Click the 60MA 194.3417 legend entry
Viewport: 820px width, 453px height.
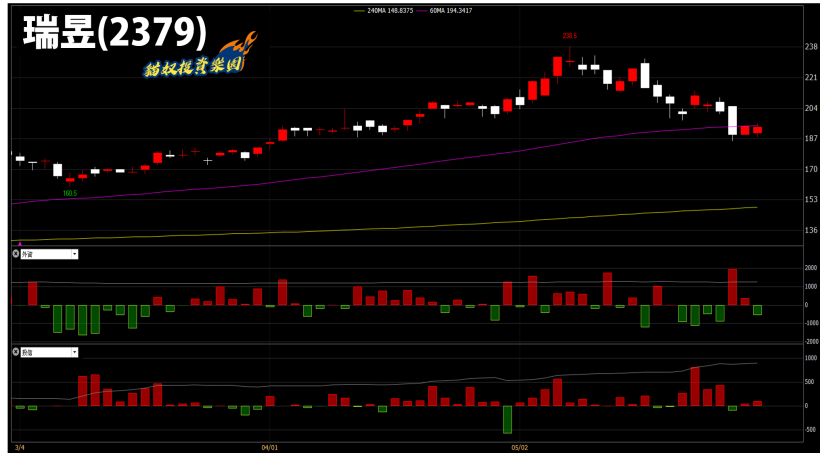tap(445, 10)
